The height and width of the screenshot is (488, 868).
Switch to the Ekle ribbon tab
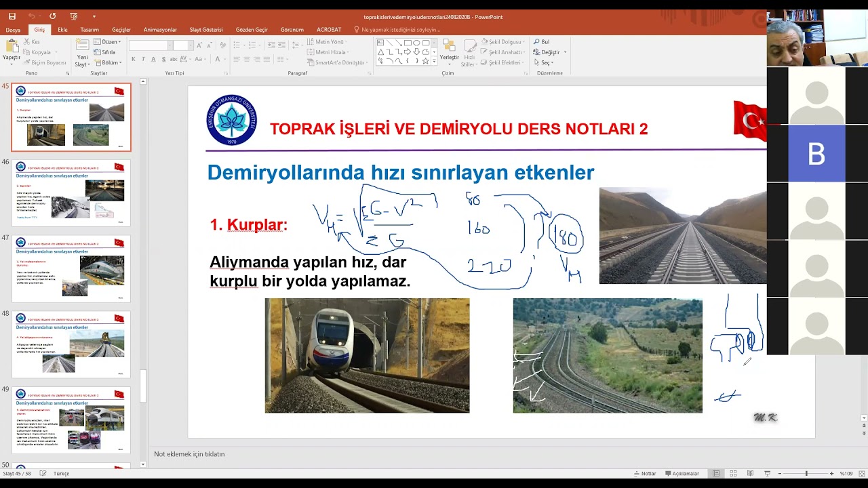[x=62, y=30]
